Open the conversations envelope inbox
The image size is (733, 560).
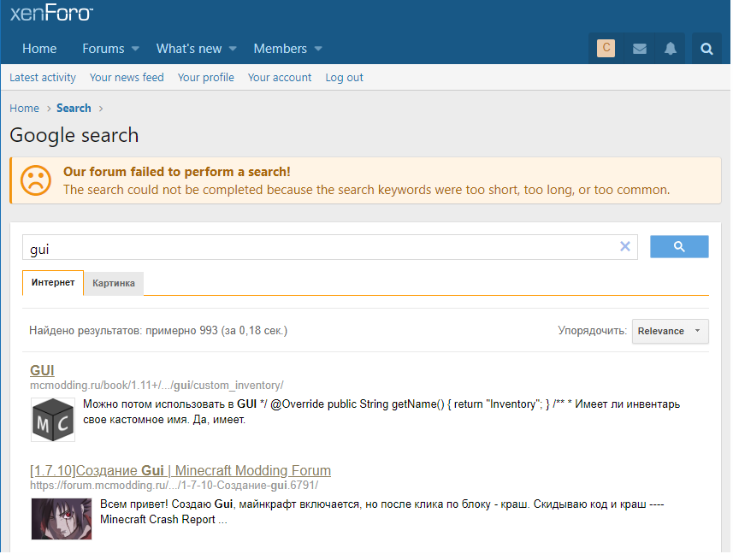point(639,49)
